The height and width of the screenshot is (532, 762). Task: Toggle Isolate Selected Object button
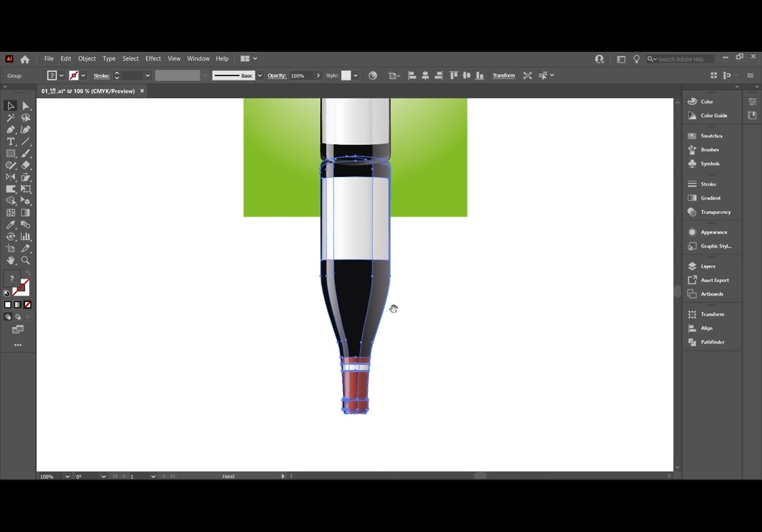point(527,76)
